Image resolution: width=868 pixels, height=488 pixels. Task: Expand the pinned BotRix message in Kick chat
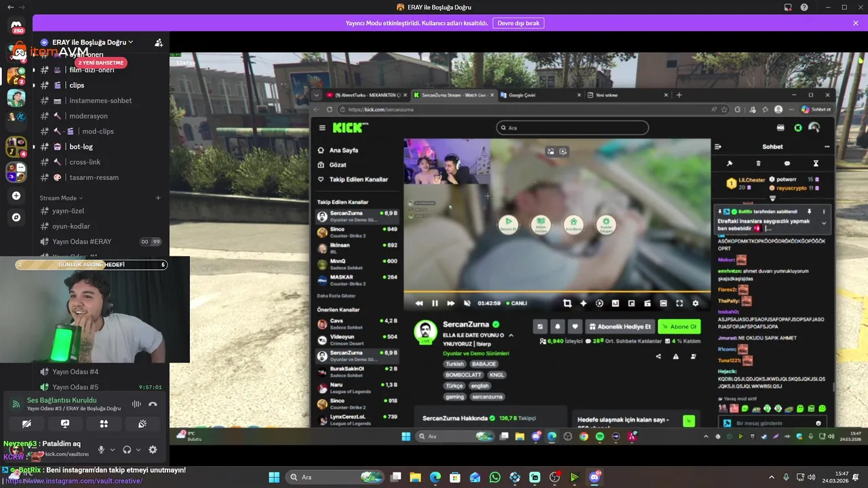click(824, 222)
